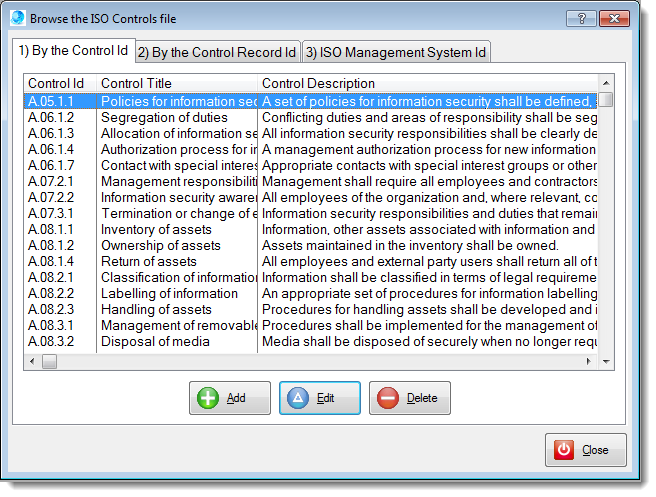This screenshot has height=497, width=656.
Task: Open the ISO Management System Id tab
Action: pos(396,52)
